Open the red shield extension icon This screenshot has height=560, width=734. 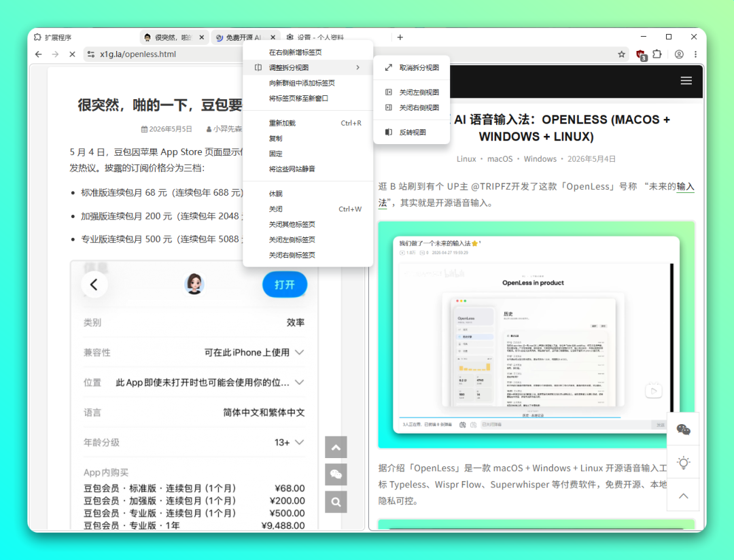pos(641,55)
